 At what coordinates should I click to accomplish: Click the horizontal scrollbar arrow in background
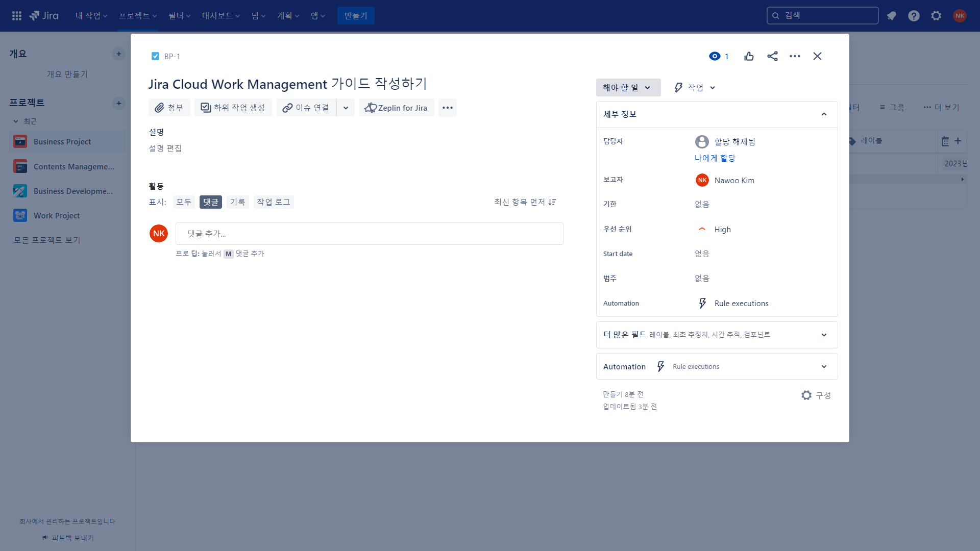tap(962, 179)
